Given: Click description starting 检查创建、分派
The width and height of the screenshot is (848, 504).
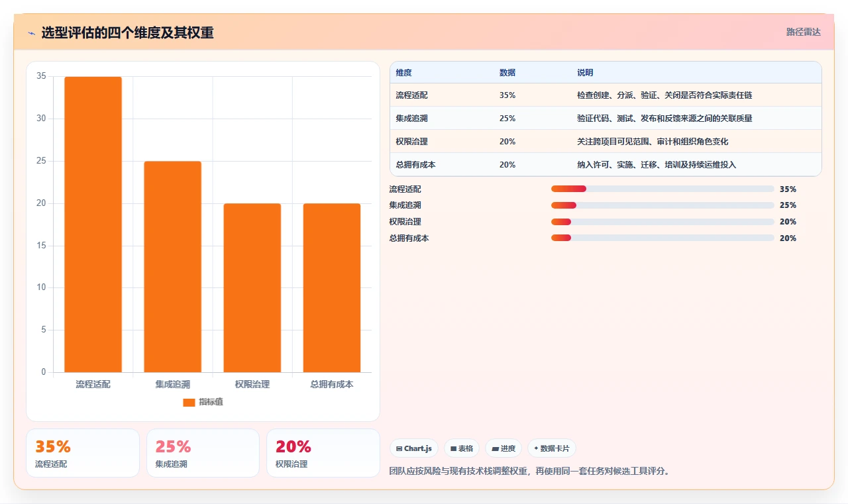Looking at the screenshot, I should pyautogui.click(x=664, y=95).
